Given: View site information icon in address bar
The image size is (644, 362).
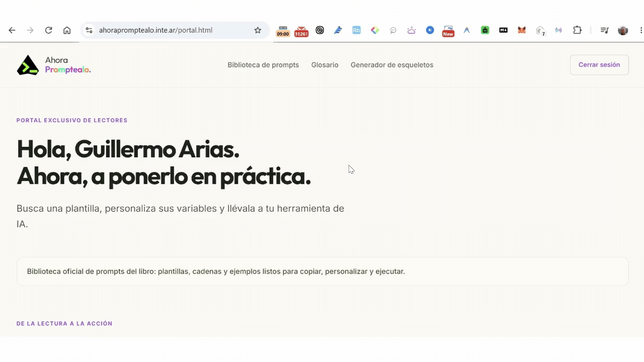Looking at the screenshot, I should click(89, 30).
